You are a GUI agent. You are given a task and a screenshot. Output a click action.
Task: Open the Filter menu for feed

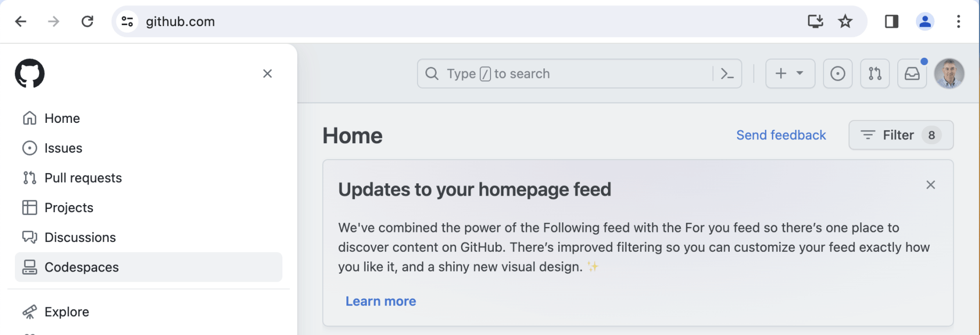click(900, 135)
